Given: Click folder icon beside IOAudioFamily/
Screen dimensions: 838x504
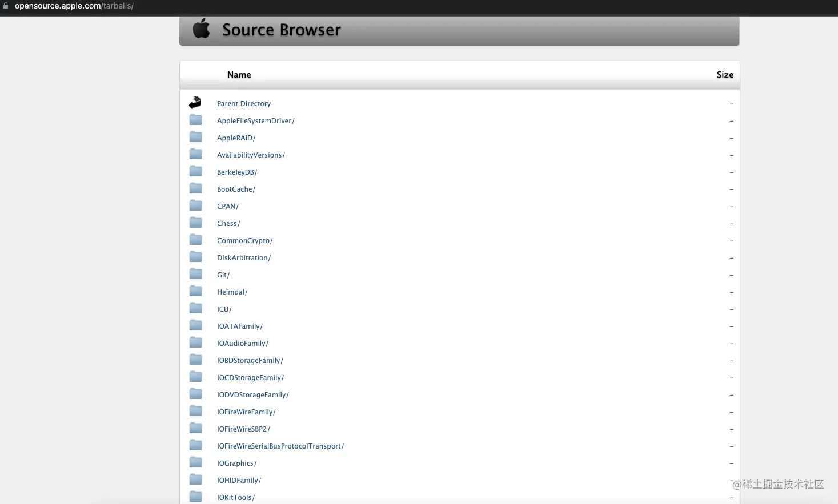Looking at the screenshot, I should point(195,342).
